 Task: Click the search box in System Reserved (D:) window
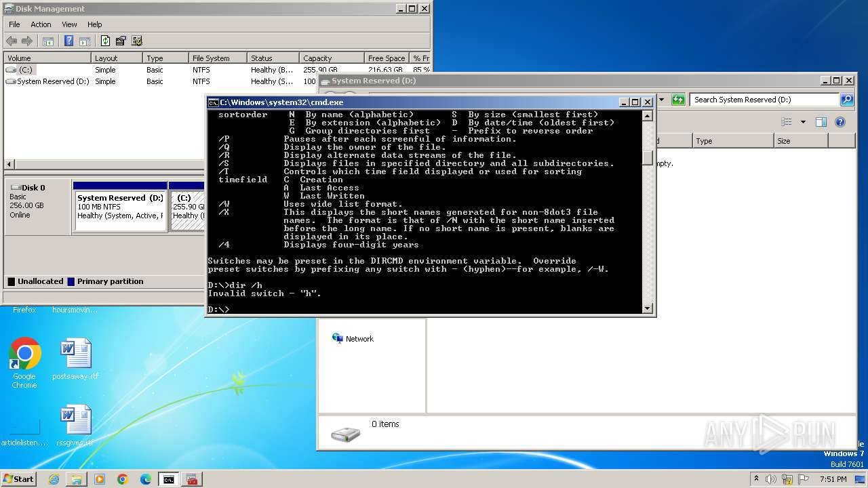pyautogui.click(x=765, y=100)
